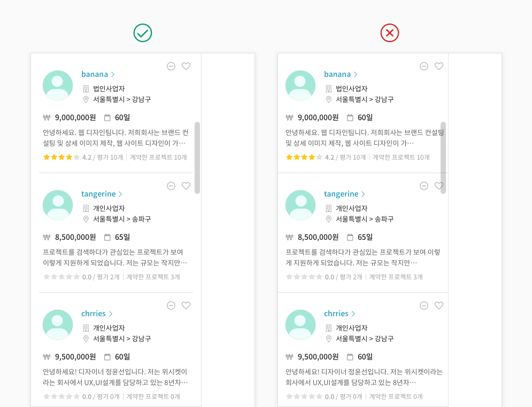Click banana avatar thumbnail in left panel

coord(58,85)
